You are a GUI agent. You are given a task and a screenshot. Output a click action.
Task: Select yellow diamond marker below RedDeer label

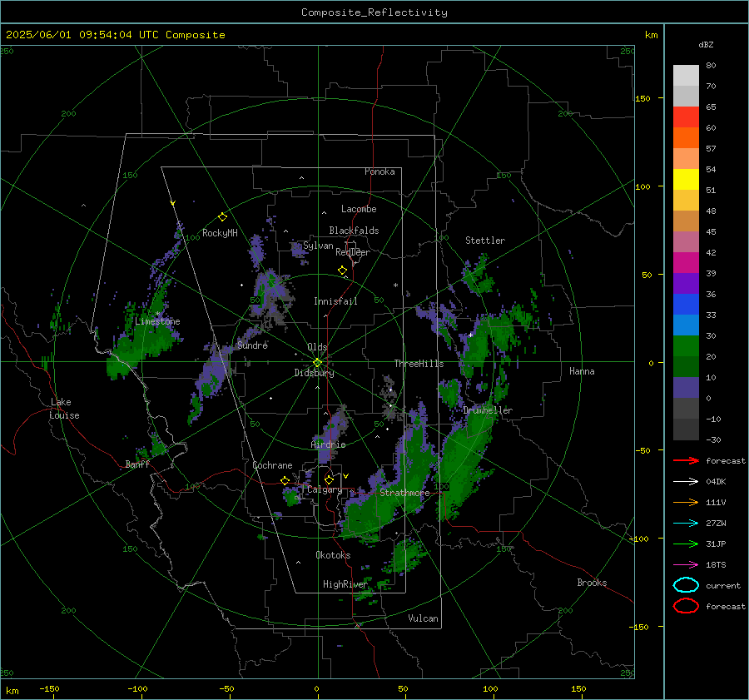pyautogui.click(x=342, y=271)
